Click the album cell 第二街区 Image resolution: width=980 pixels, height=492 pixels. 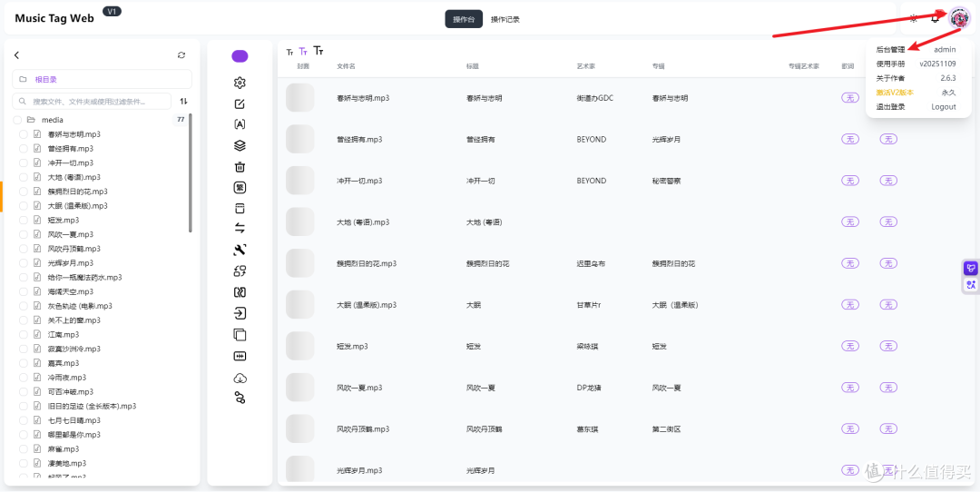coord(666,428)
